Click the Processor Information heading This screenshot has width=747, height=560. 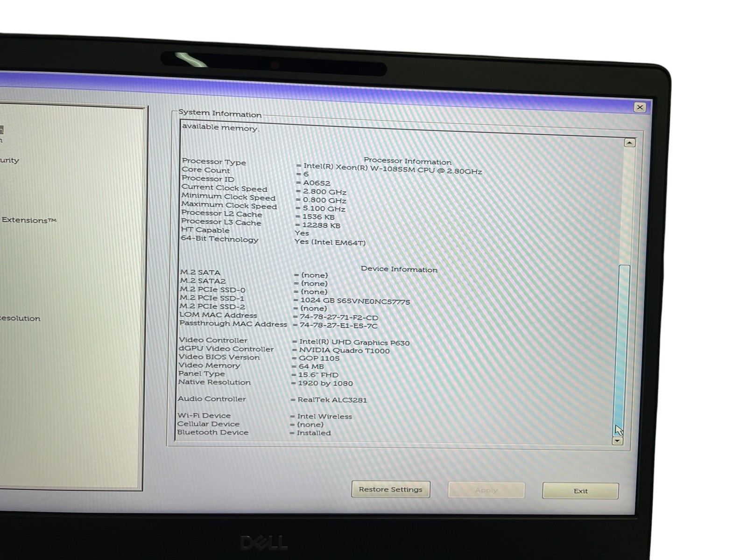(x=408, y=161)
